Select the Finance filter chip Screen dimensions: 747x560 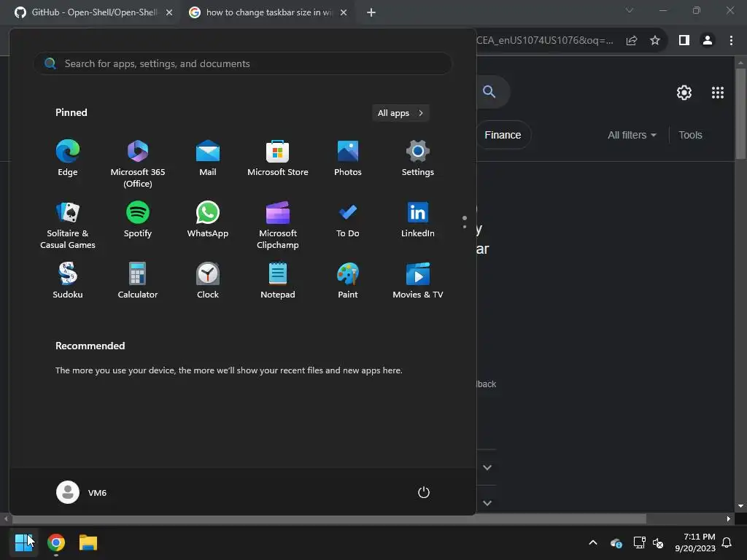tap(503, 135)
